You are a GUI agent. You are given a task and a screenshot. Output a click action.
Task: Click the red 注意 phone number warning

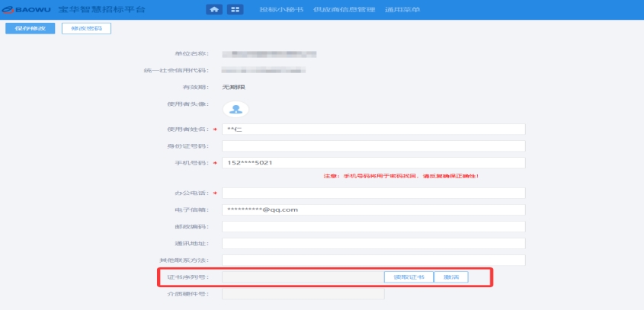click(x=402, y=176)
